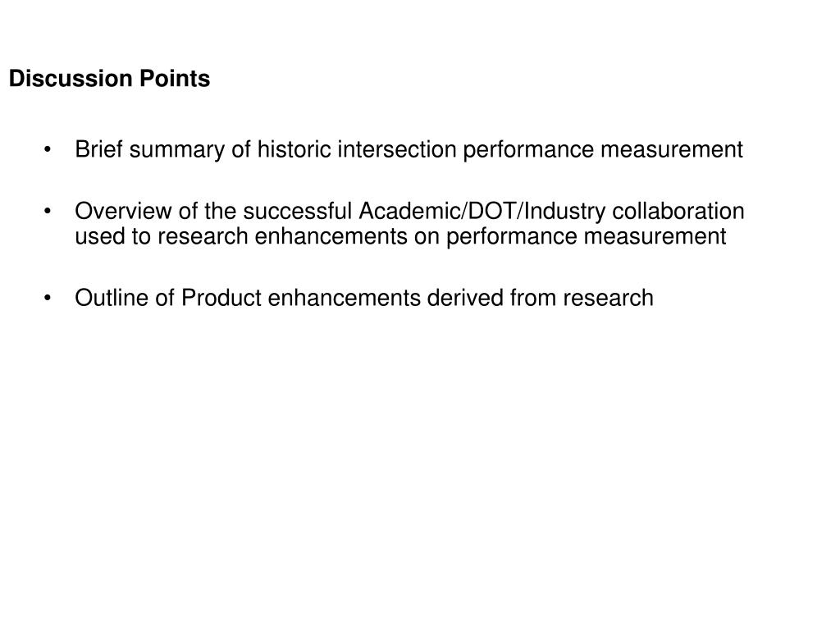Click the word 'intersection' in first bullet
The height and width of the screenshot is (630, 840).
click(396, 149)
